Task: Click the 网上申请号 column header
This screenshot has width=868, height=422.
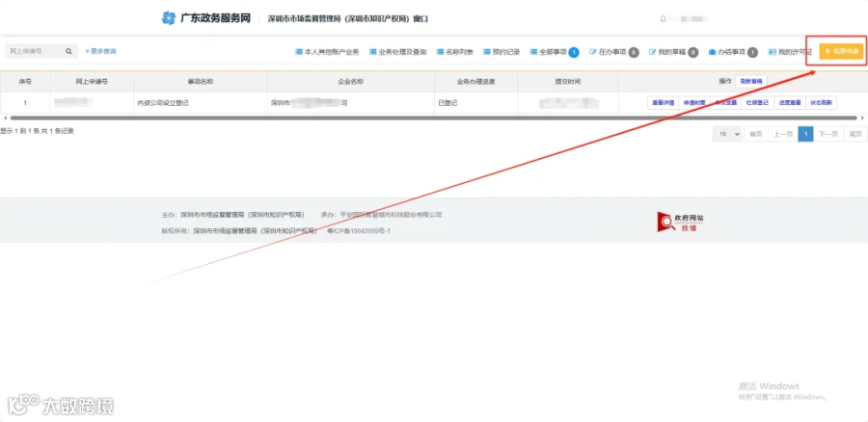Action: pyautogui.click(x=92, y=81)
